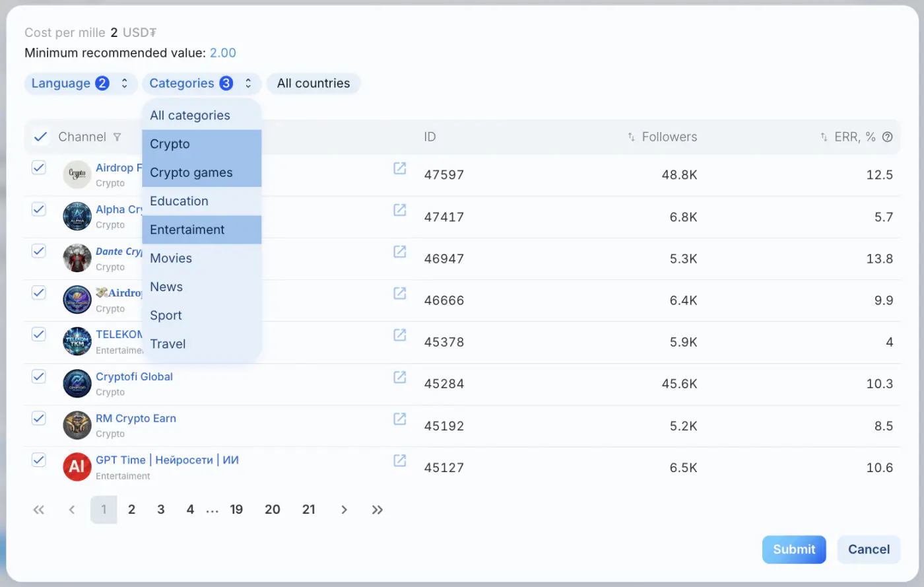Collapse the Categories filter dropdown
The width and height of the screenshot is (924, 587).
click(201, 83)
